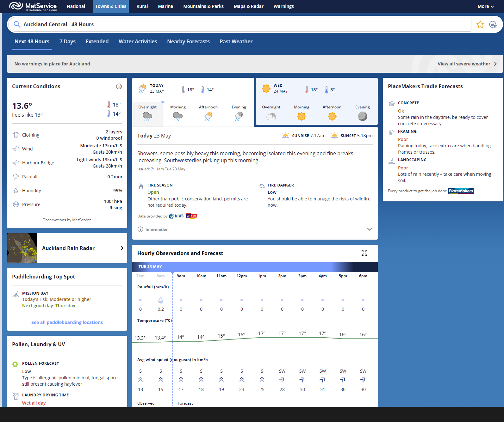Click the MetService logo

[x=33, y=6]
